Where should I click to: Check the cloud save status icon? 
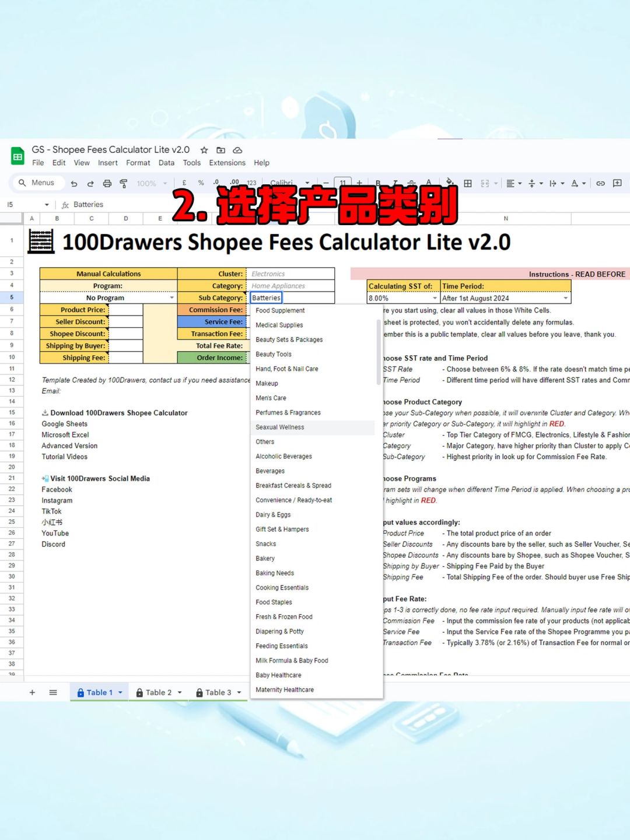[237, 150]
